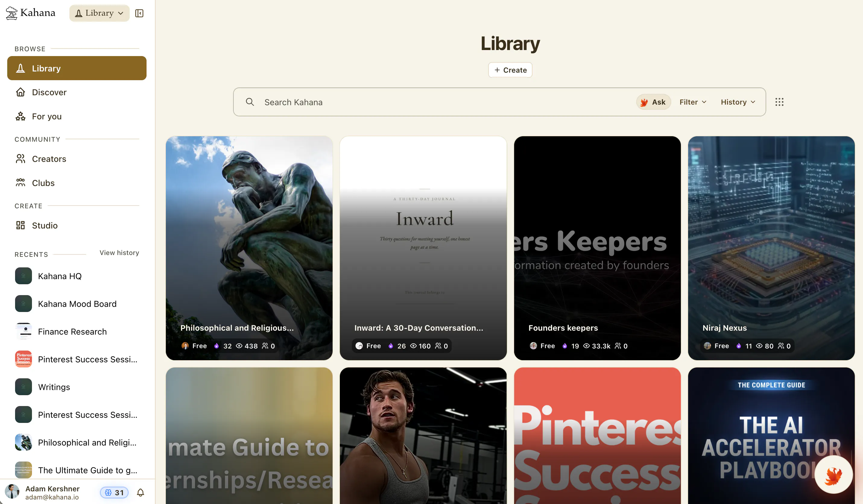863x504 pixels.
Task: Open The Ultimate Guide recent item
Action: [77, 470]
